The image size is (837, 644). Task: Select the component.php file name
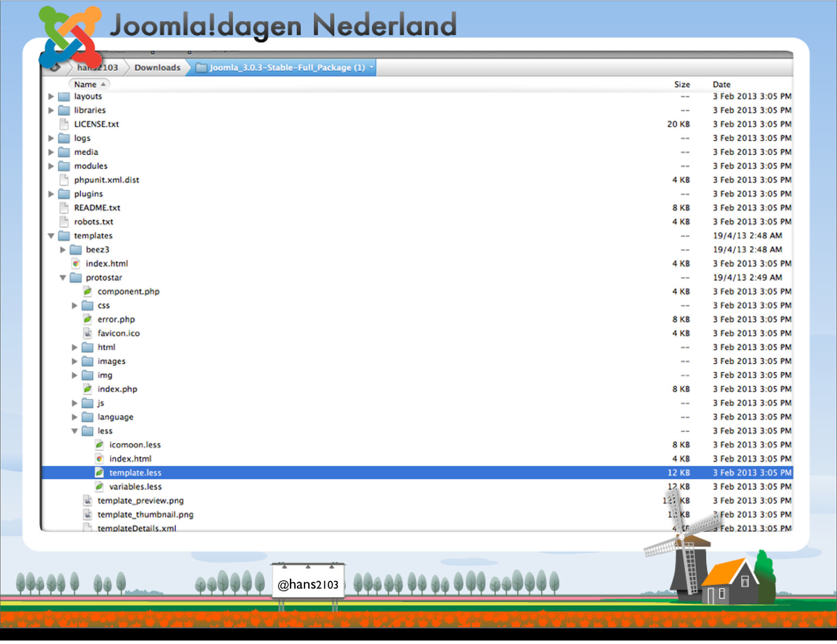pyautogui.click(x=128, y=292)
